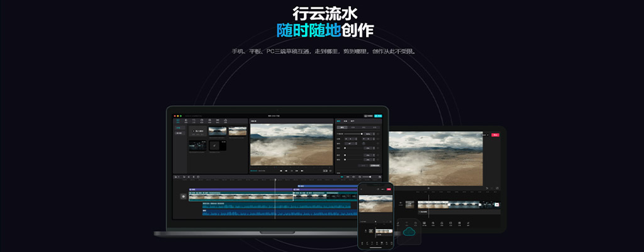
Task: Switch to second inspector tab on laptop
Action: 345,121
